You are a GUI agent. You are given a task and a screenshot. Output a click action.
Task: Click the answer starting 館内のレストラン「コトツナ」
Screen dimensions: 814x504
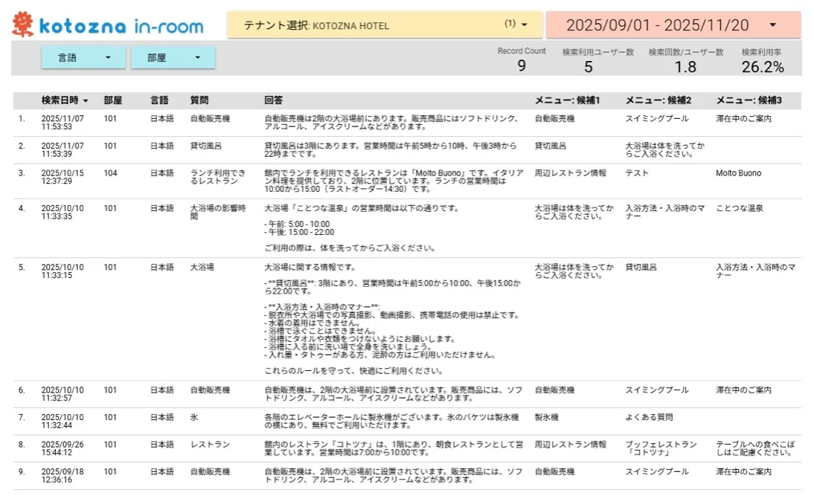point(394,448)
